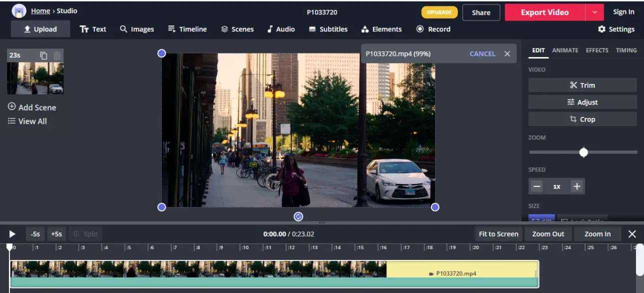Viewport: 644px width, 293px height.
Task: Click the Zoom slider handle
Action: tap(584, 152)
